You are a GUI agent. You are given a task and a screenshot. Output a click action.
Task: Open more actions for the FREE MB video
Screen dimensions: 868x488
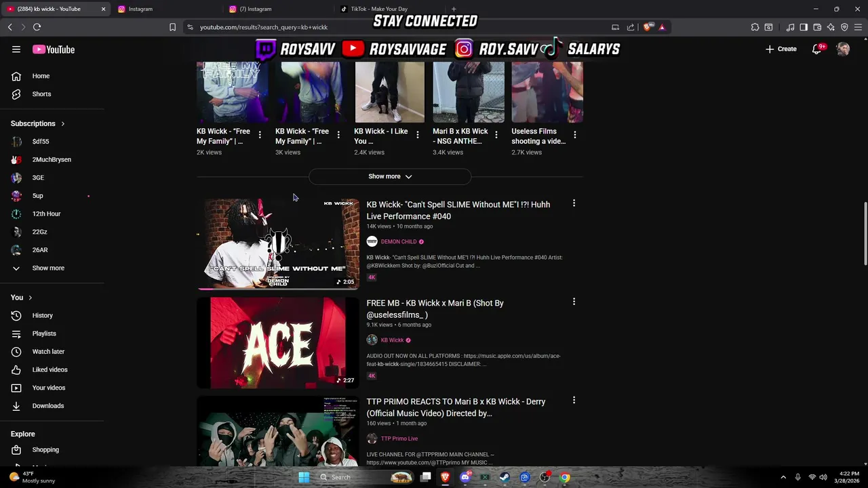tap(574, 302)
